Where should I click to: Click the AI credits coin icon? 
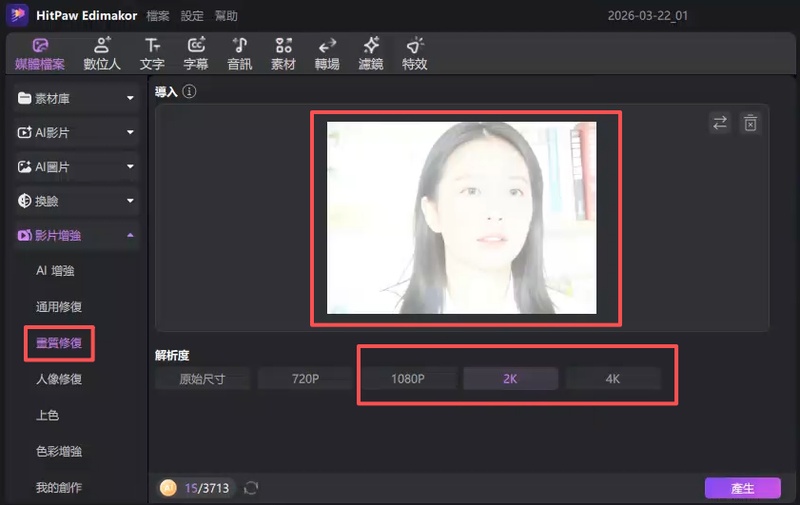pyautogui.click(x=168, y=488)
